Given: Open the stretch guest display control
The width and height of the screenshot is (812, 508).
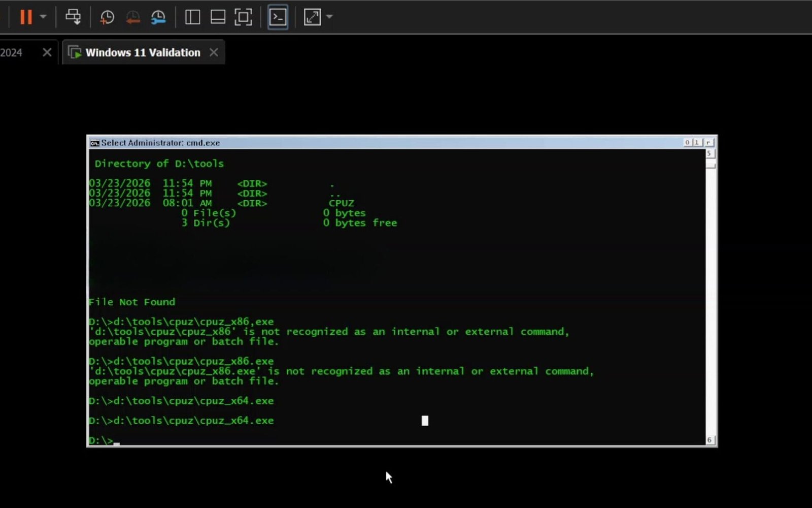Looking at the screenshot, I should (x=312, y=17).
